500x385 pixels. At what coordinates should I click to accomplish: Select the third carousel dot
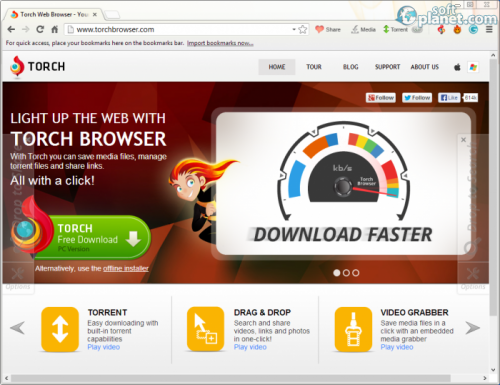pyautogui.click(x=356, y=273)
